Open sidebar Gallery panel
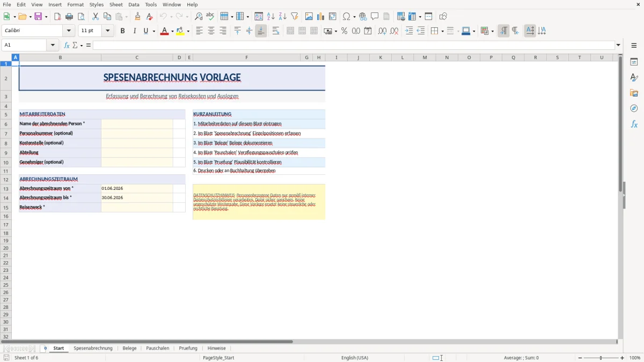This screenshot has height=362, width=644. pos(634,93)
